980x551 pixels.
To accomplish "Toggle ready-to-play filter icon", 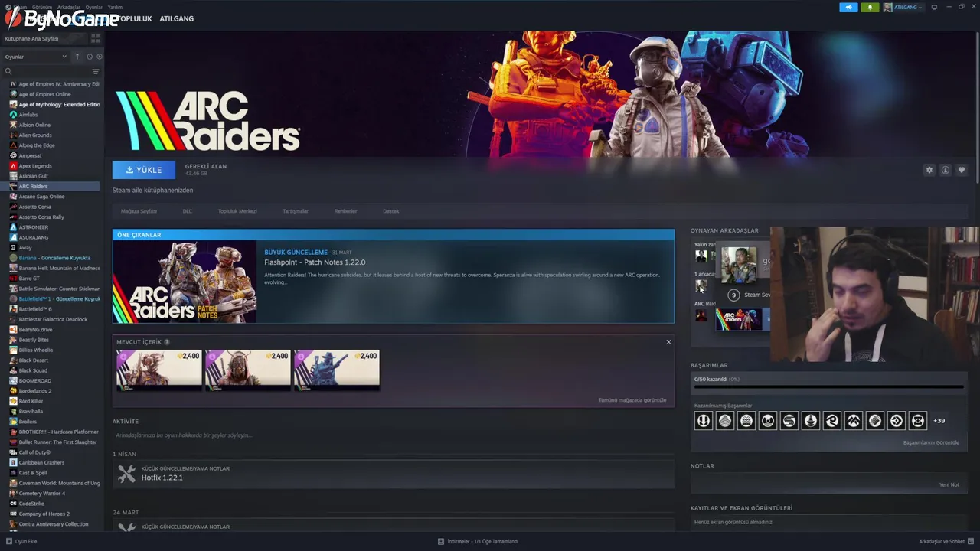I will tap(100, 57).
